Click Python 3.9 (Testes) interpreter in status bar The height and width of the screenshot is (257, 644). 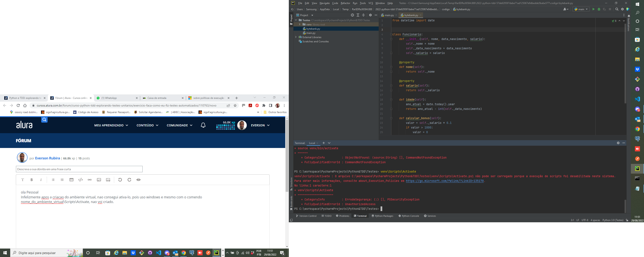613,220
